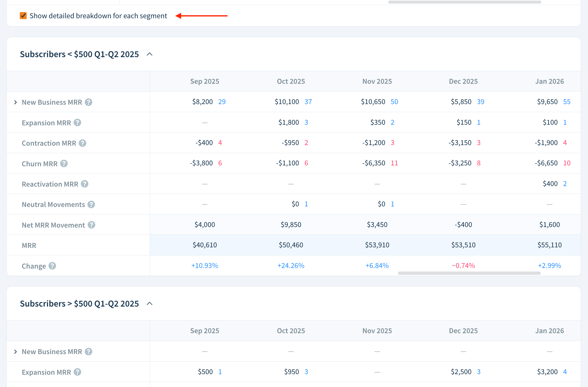Open help tooltip for Churn MRR
588x387 pixels.
(x=63, y=163)
